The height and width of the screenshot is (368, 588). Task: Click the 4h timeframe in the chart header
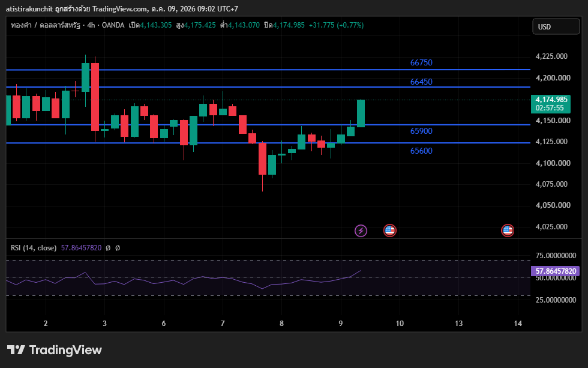91,25
